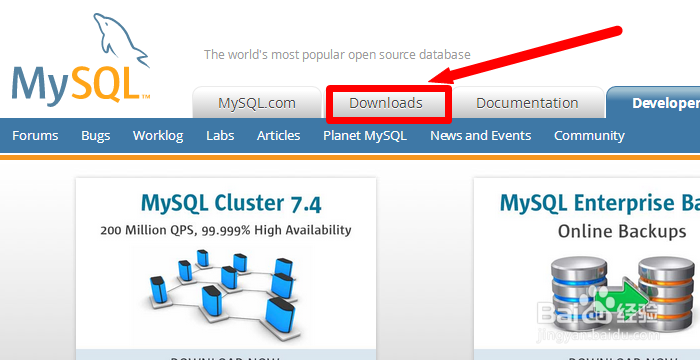This screenshot has width=700, height=360.
Task: Visit the Labs page
Action: point(220,135)
